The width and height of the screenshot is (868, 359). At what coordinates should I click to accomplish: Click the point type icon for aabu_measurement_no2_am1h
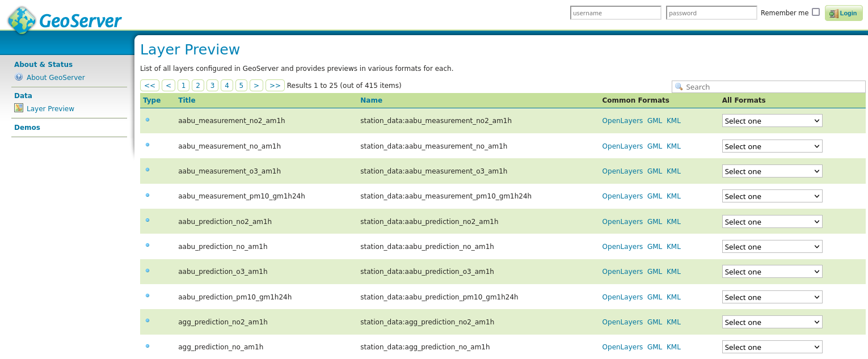148,120
